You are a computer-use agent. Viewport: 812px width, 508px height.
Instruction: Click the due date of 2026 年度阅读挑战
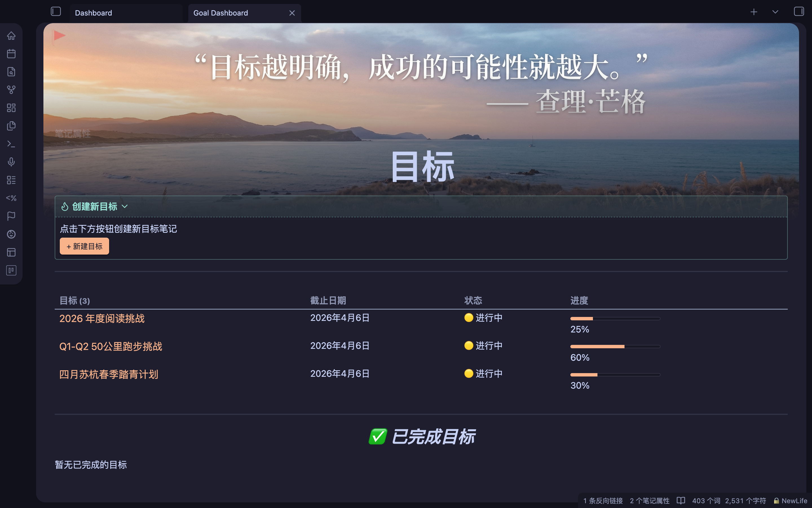[x=339, y=317]
